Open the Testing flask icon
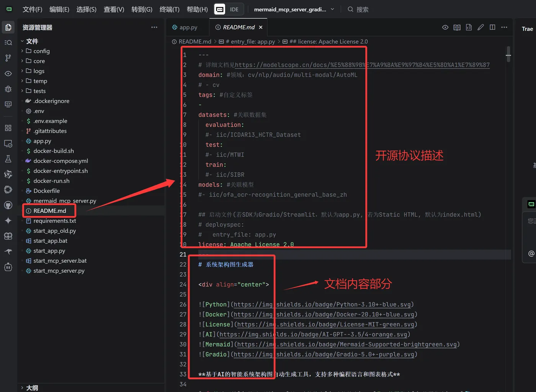536x392 pixels. (x=8, y=159)
